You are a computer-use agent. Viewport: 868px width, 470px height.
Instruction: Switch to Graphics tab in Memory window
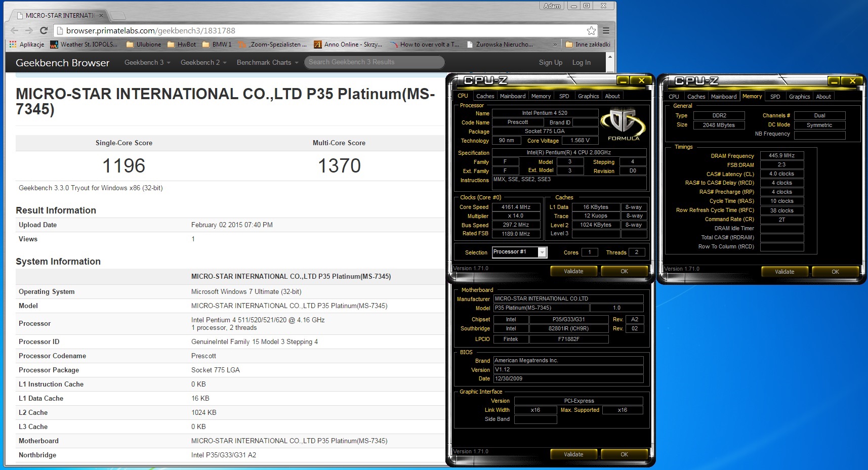799,97
